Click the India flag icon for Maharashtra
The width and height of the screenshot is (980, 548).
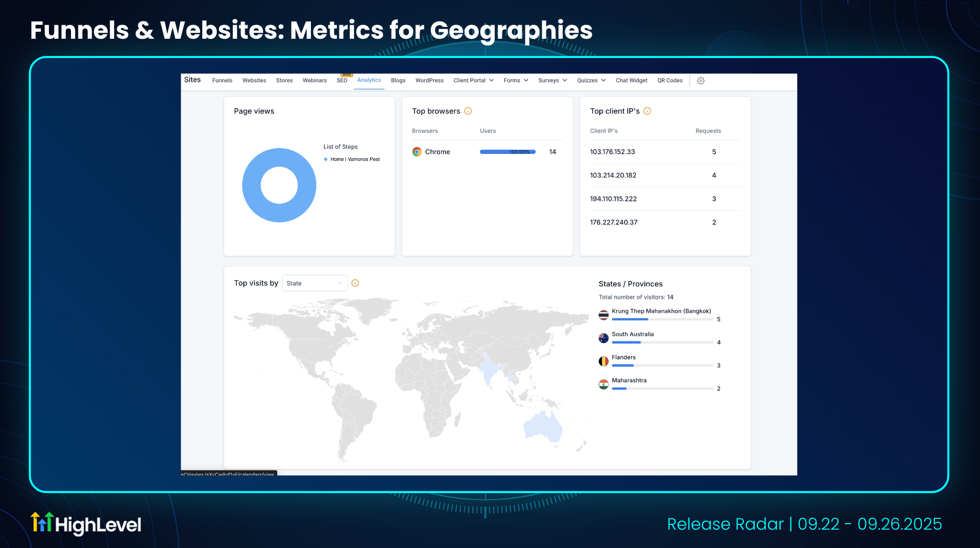(x=603, y=384)
